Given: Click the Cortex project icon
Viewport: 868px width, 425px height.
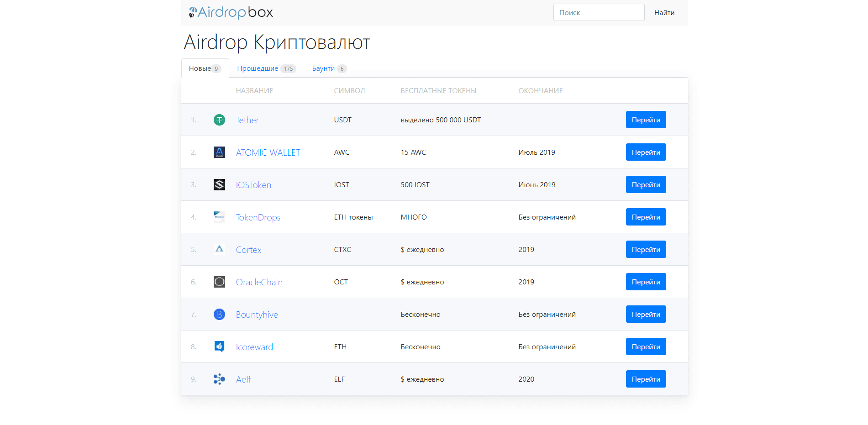Looking at the screenshot, I should click(219, 249).
